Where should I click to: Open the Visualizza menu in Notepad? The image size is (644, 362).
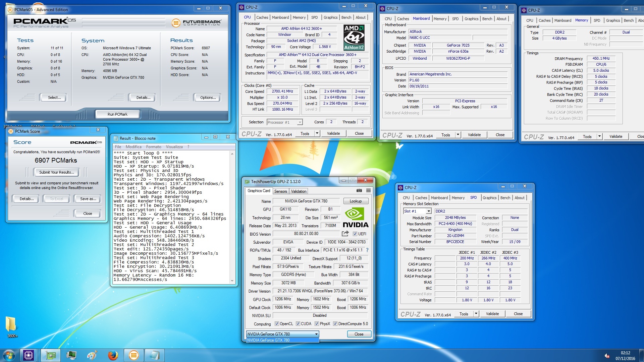[174, 147]
